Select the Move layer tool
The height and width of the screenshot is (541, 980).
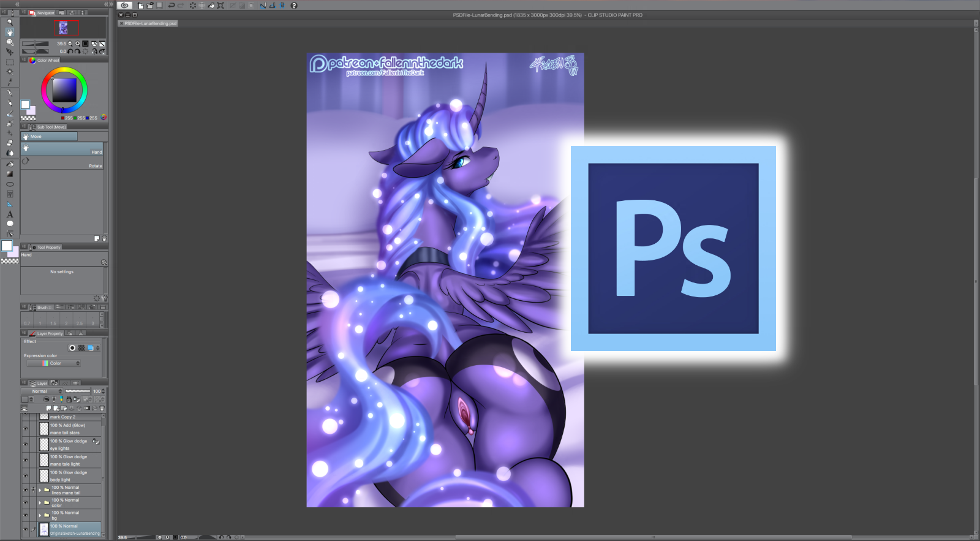pyautogui.click(x=10, y=52)
